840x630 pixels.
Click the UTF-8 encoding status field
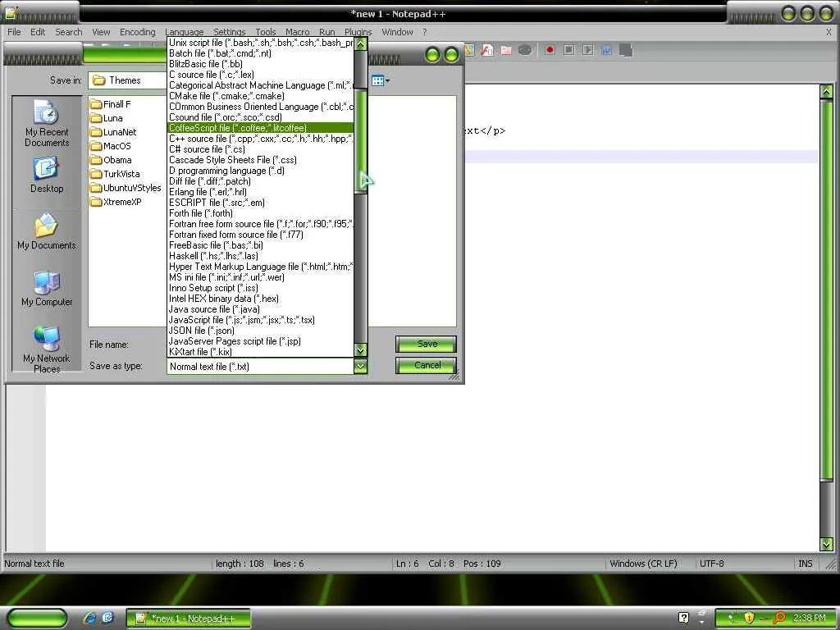point(711,564)
